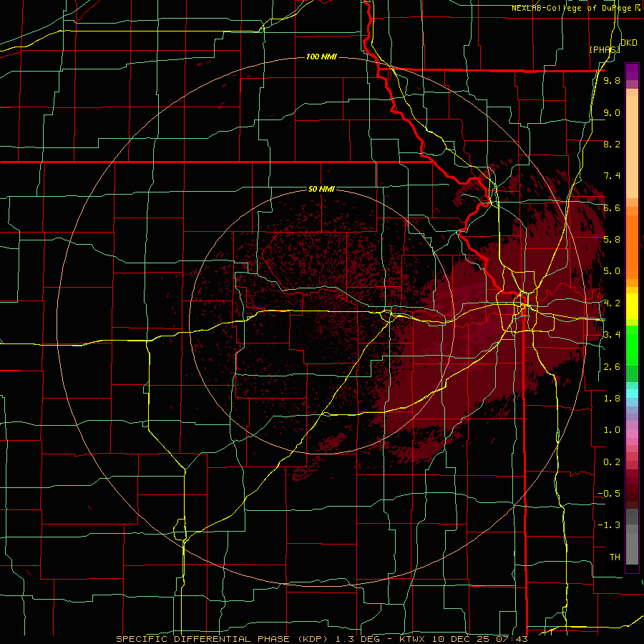Image resolution: width=644 pixels, height=644 pixels.
Task: Click the 1.0 color scale label
Action: [x=612, y=430]
